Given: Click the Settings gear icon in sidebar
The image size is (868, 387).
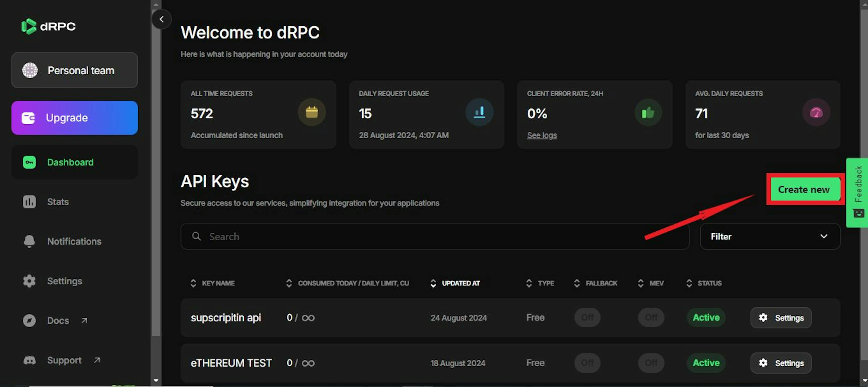Looking at the screenshot, I should click(29, 281).
